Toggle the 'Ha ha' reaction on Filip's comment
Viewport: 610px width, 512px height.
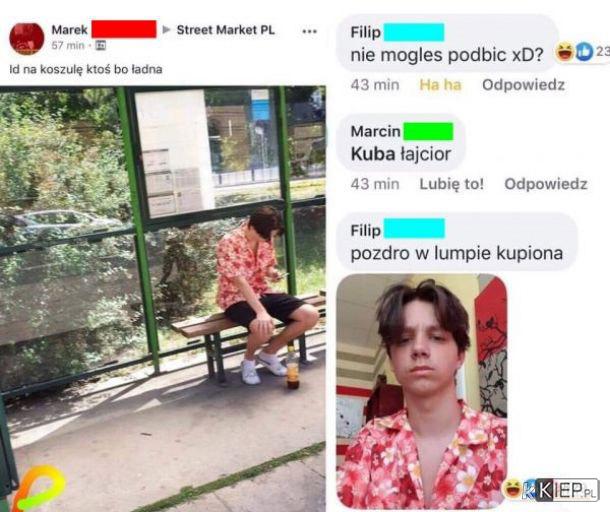(440, 84)
